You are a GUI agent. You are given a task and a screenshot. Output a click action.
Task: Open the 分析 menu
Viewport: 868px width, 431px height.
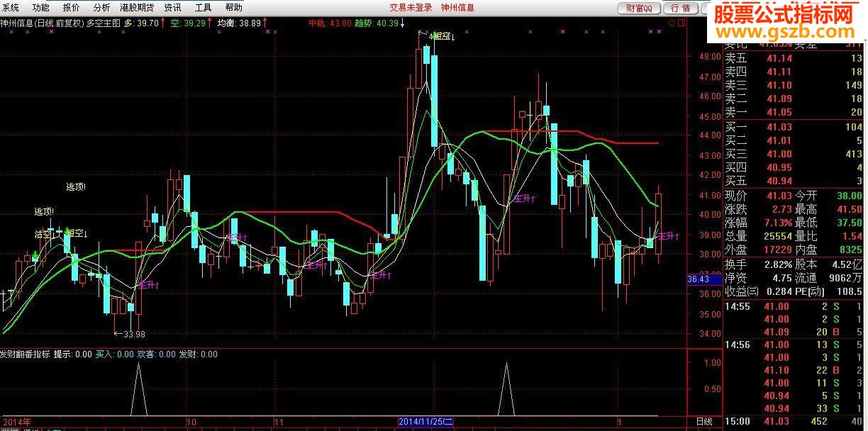(x=102, y=8)
